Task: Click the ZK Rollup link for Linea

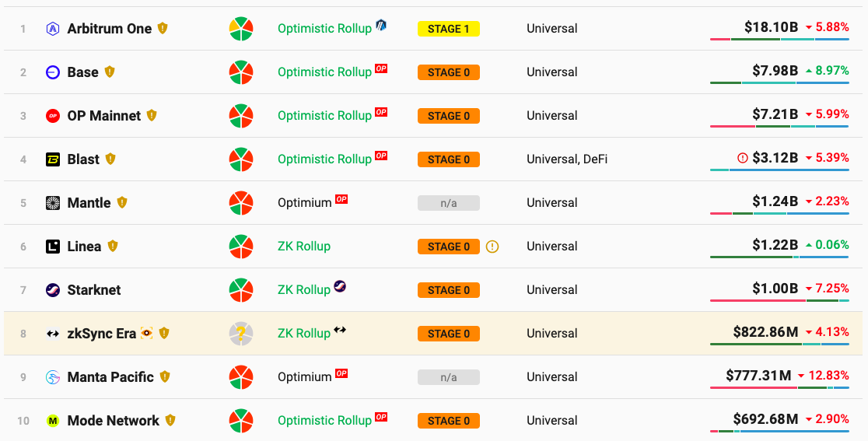Action: (304, 247)
